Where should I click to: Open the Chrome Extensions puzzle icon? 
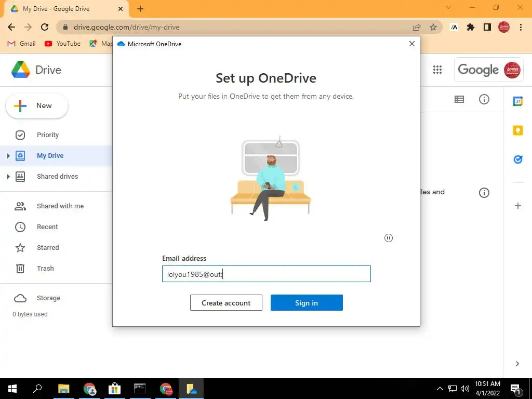point(471,27)
